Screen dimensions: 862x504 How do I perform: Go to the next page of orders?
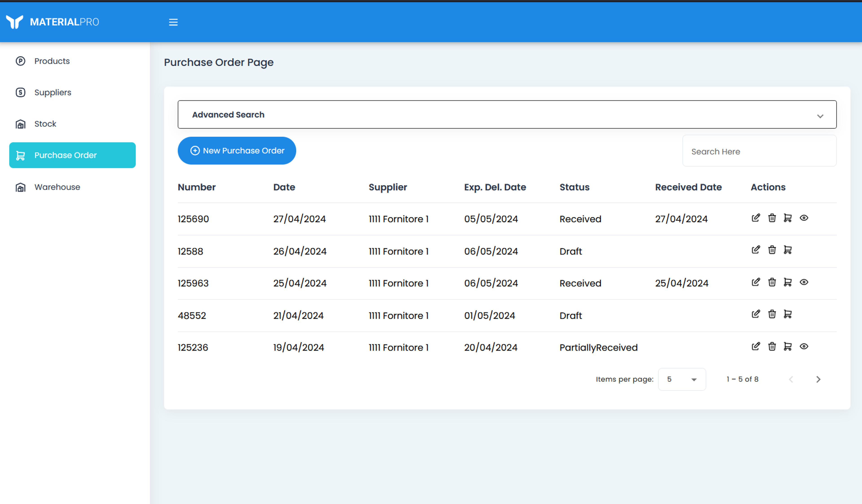point(818,379)
